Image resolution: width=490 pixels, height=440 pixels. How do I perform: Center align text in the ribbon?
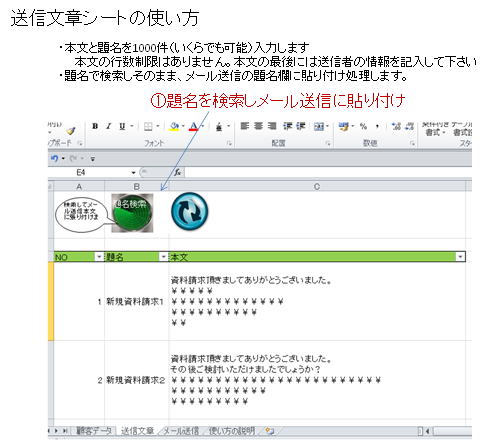pos(258,126)
